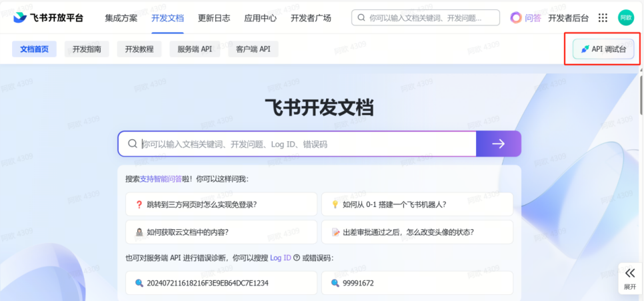This screenshot has height=301, width=644.
Task: Open the nine-dot app grid icon
Action: [603, 18]
